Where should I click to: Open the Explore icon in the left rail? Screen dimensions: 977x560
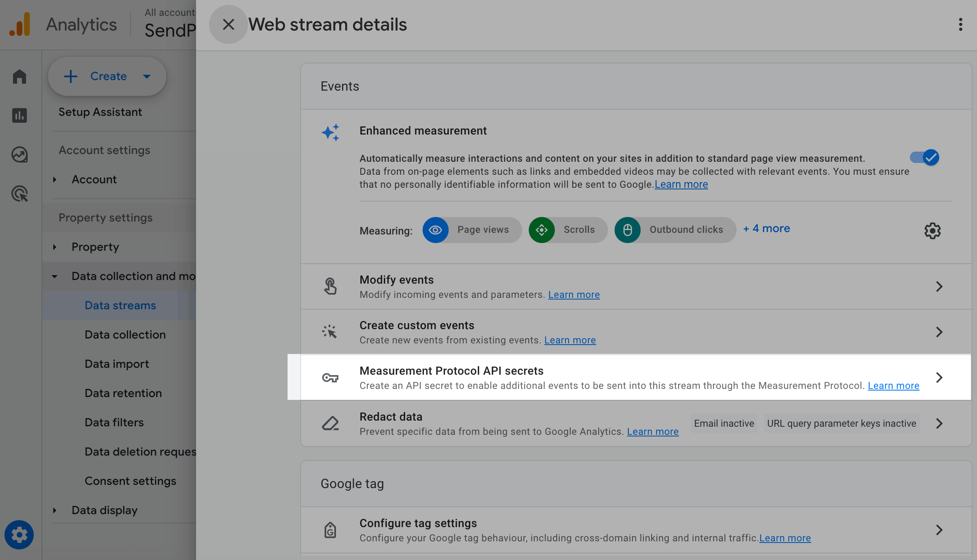[19, 154]
